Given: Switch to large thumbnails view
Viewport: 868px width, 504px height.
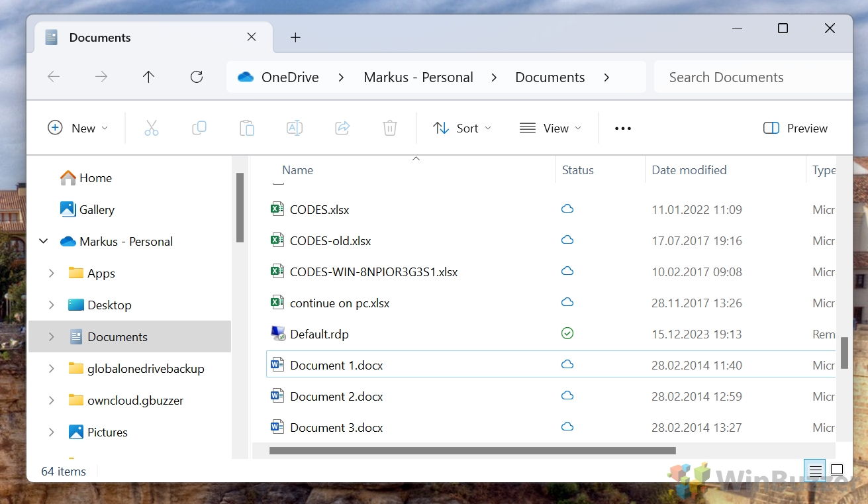Looking at the screenshot, I should 837,470.
